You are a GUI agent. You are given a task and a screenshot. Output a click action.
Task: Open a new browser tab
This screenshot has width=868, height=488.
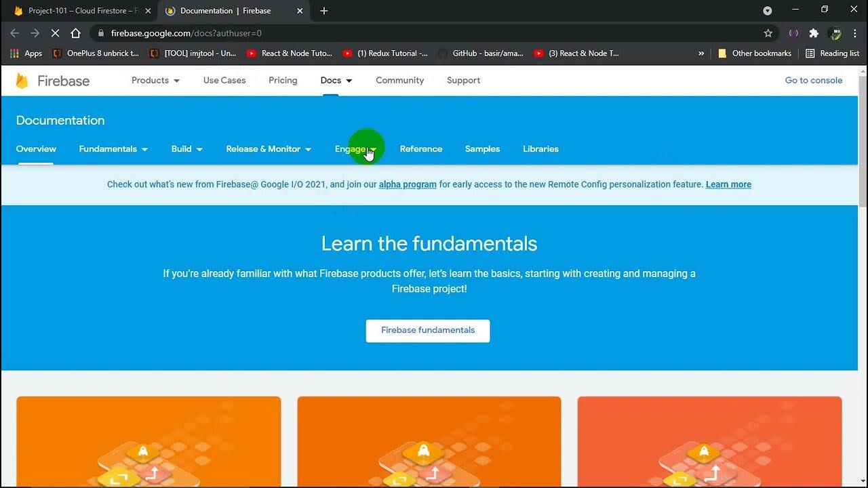tap(324, 11)
